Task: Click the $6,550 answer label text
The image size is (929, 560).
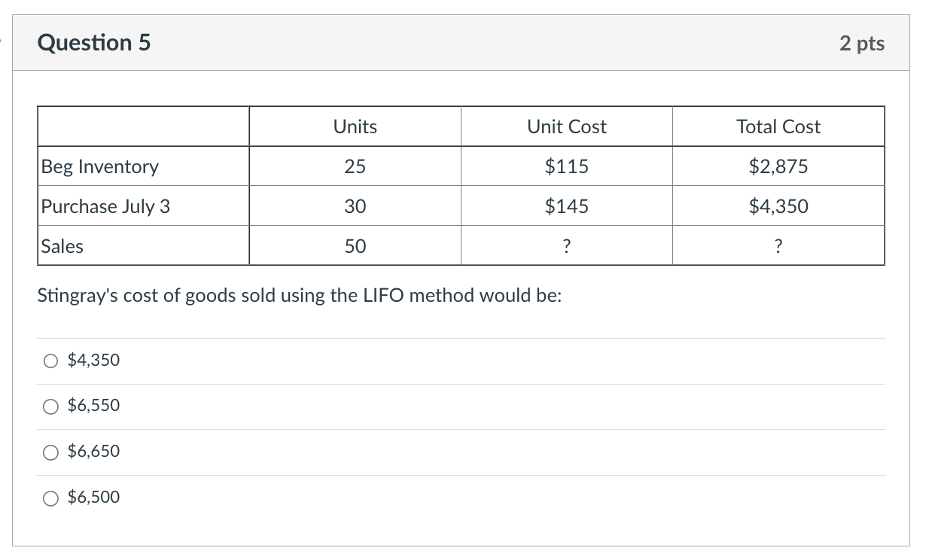Action: 93,406
